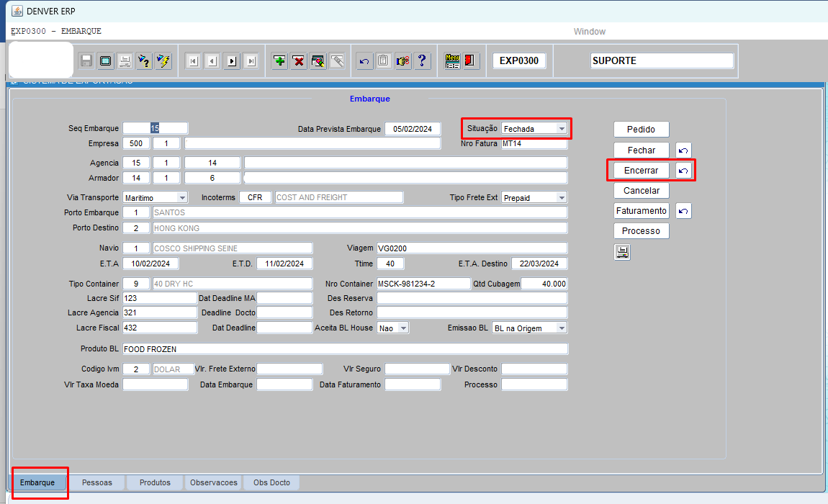The height and width of the screenshot is (504, 828).
Task: Click the Qtd Cubagem field 40.000
Action: 544,284
